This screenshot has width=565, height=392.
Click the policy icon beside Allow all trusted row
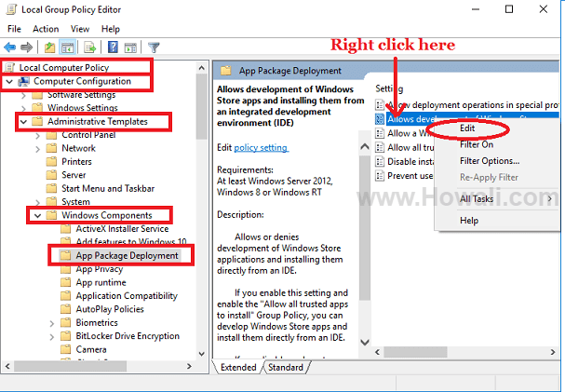tap(380, 147)
